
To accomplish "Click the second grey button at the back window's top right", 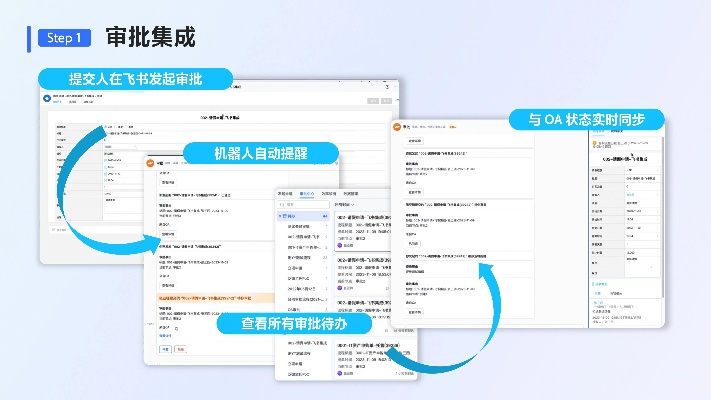I will (x=386, y=101).
